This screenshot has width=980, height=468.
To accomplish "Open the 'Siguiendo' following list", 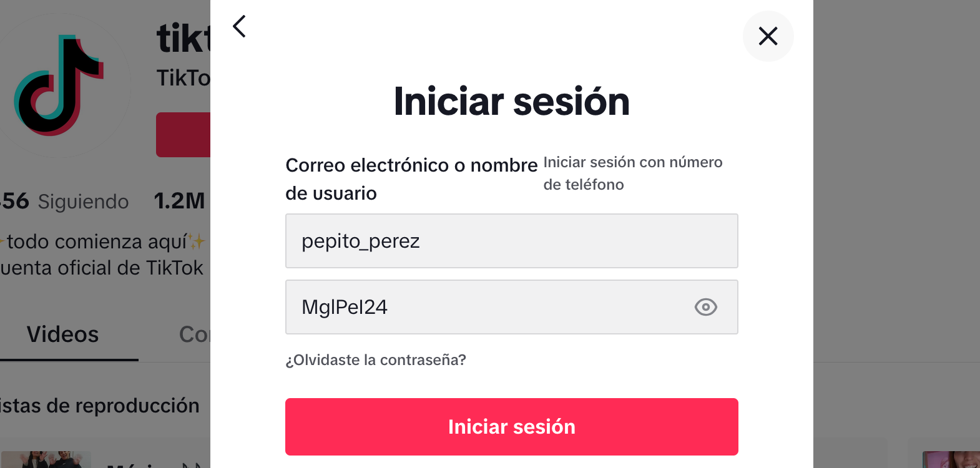I will (82, 202).
